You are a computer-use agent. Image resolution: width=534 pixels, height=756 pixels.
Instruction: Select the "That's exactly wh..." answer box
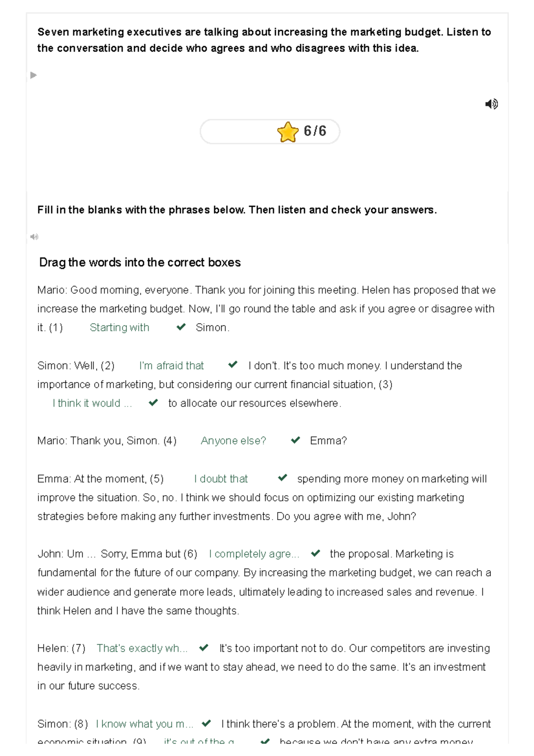click(x=142, y=649)
